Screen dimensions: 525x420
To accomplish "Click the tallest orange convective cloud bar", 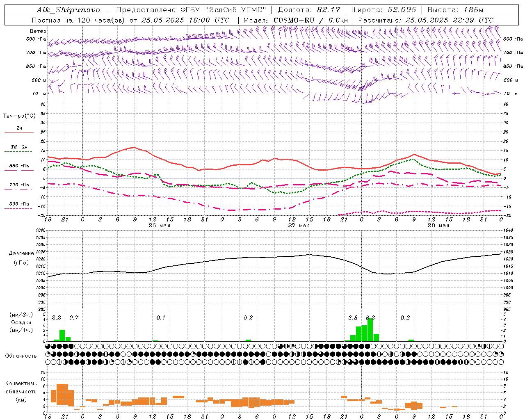I will coord(62,395).
